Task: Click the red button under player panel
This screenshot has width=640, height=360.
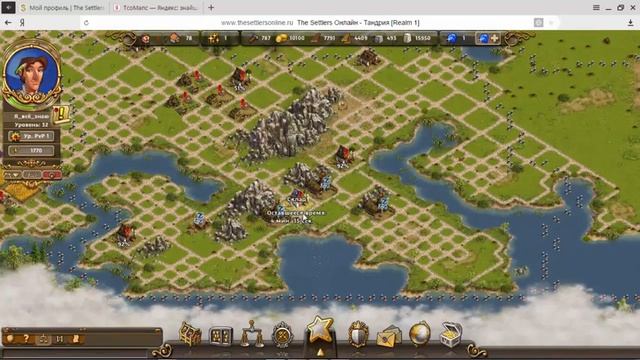Action: coord(52,175)
